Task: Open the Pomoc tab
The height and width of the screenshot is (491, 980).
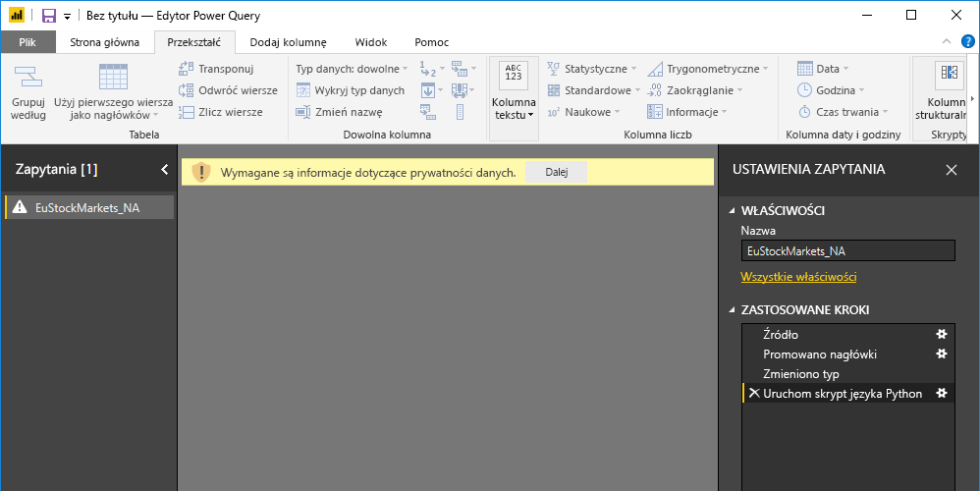Action: 431,42
